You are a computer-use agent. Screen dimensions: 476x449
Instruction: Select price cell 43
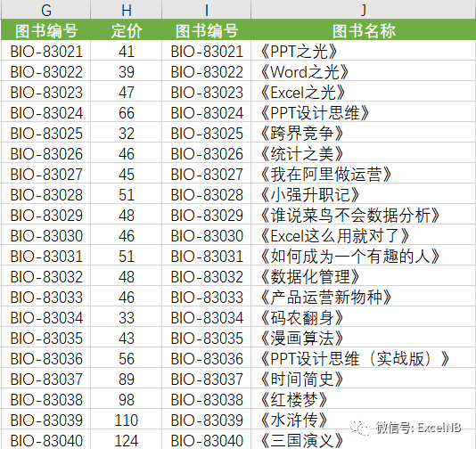127,338
